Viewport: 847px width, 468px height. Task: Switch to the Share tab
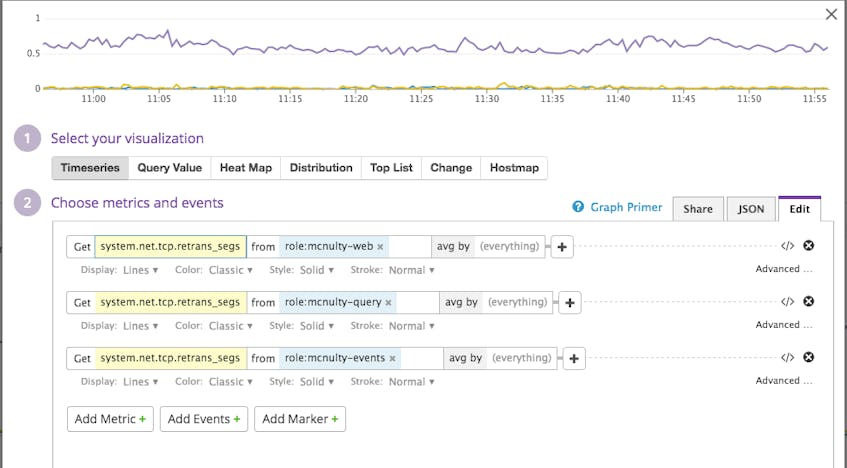click(698, 209)
